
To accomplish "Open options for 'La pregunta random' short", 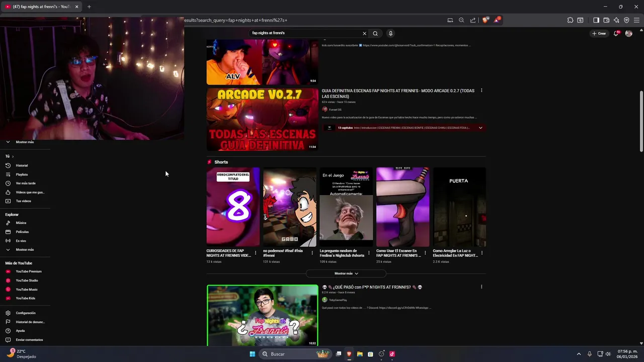I will (369, 253).
